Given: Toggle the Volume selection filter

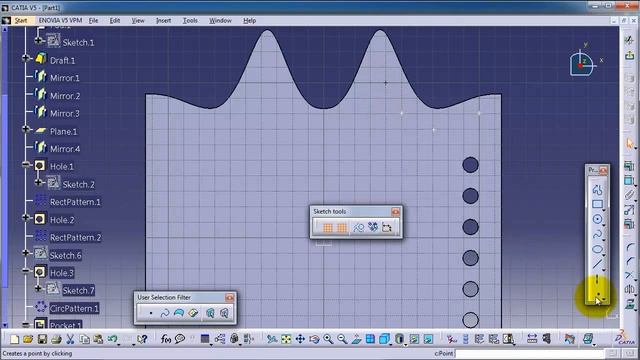Looking at the screenshot, I should 193,313.
